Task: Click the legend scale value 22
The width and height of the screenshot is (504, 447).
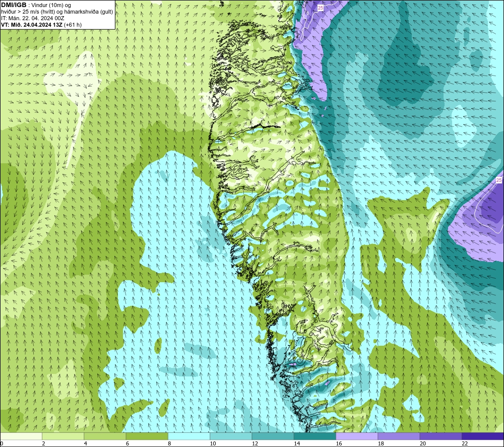Action: point(465,443)
